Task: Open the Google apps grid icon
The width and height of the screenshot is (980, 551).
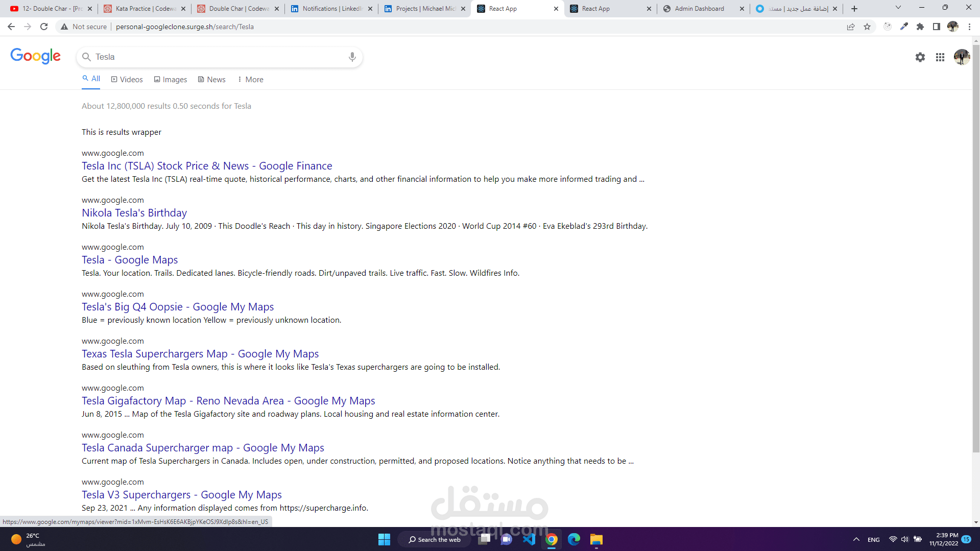Action: tap(940, 57)
